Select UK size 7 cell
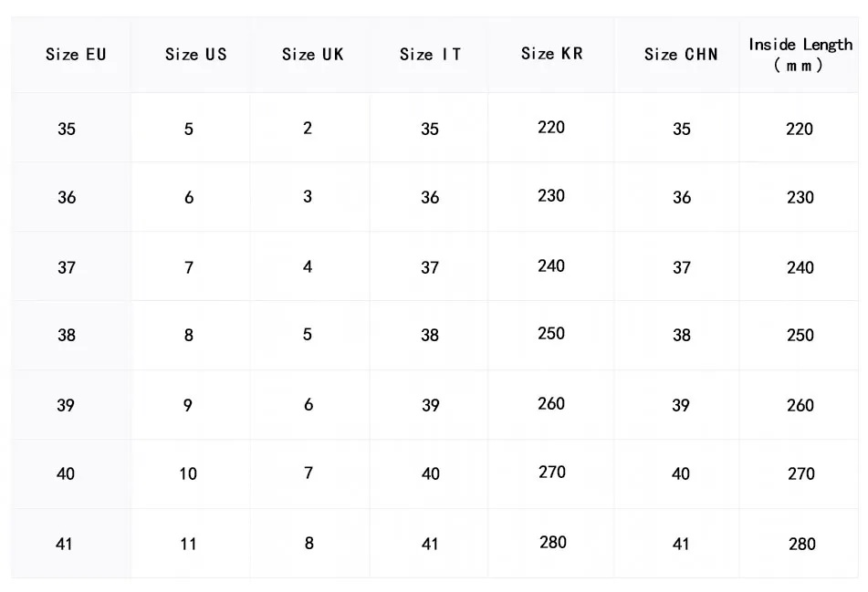The width and height of the screenshot is (868, 592). [x=309, y=473]
